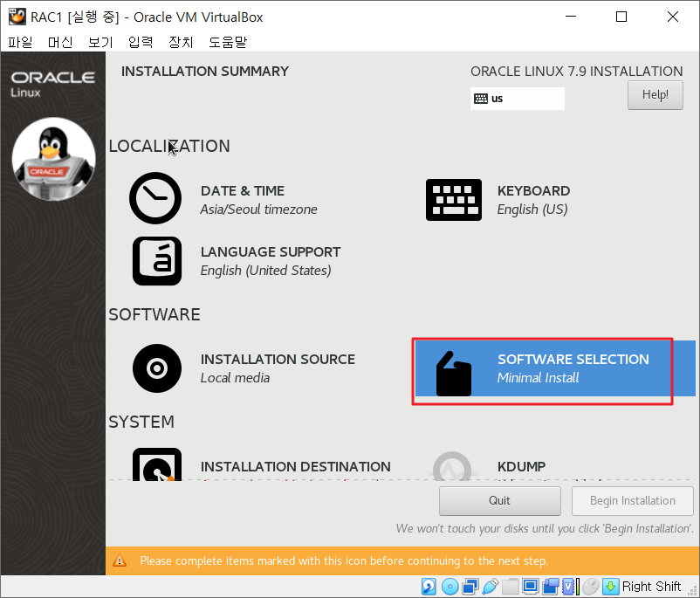Open the 도움말 menu
Viewport: 700px width, 598px height.
(x=228, y=42)
